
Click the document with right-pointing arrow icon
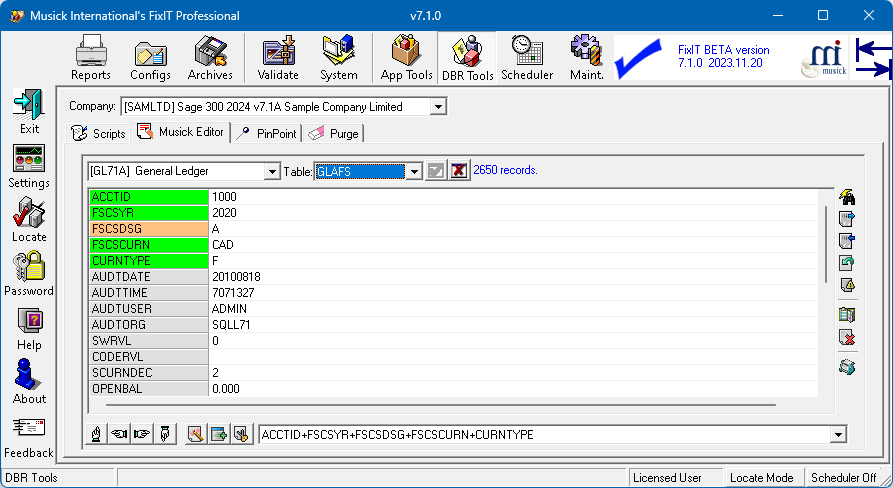point(847,219)
